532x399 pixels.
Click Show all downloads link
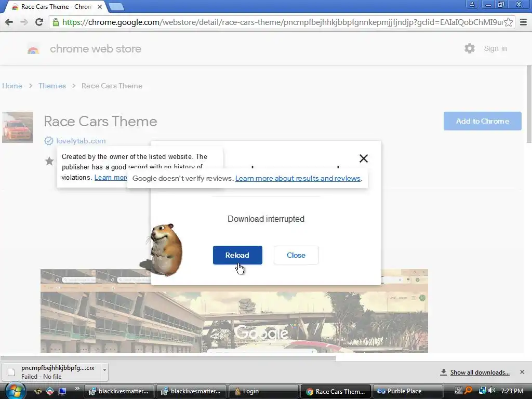480,373
